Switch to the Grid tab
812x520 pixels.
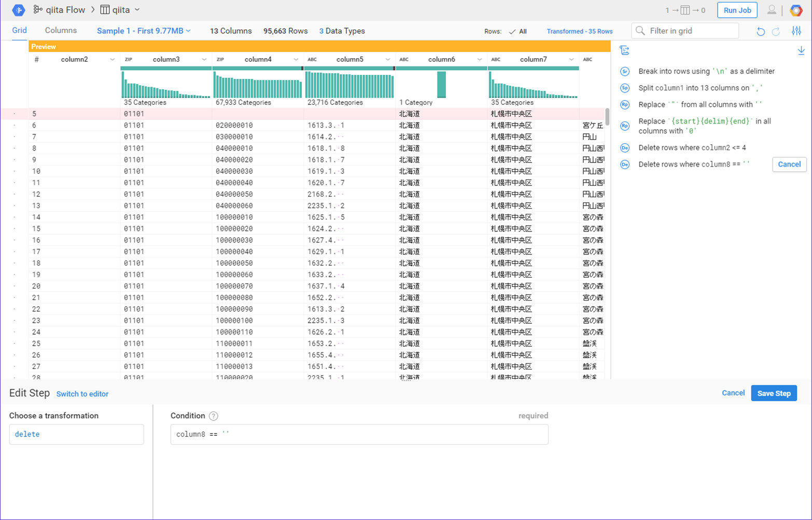click(x=19, y=31)
